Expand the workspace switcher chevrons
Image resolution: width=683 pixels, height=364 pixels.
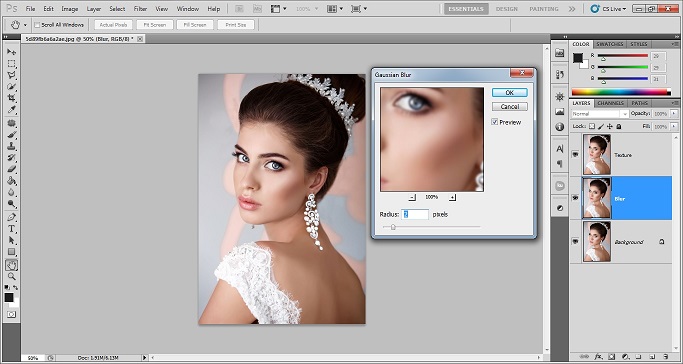coord(572,9)
